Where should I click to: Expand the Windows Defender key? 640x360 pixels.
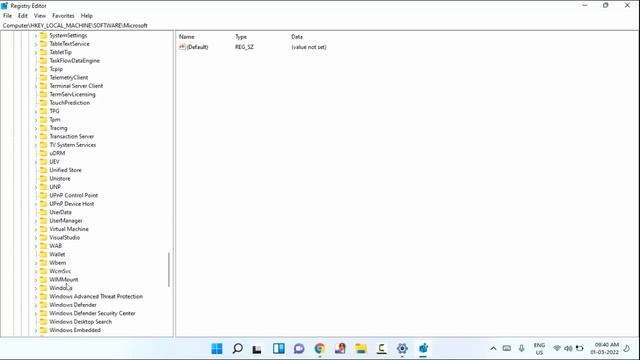click(x=36, y=305)
